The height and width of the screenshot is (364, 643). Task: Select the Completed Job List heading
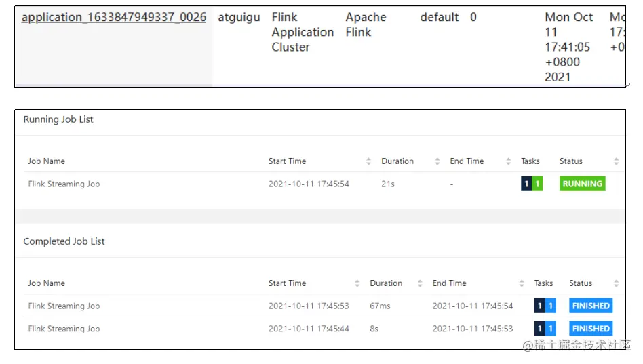tap(64, 241)
